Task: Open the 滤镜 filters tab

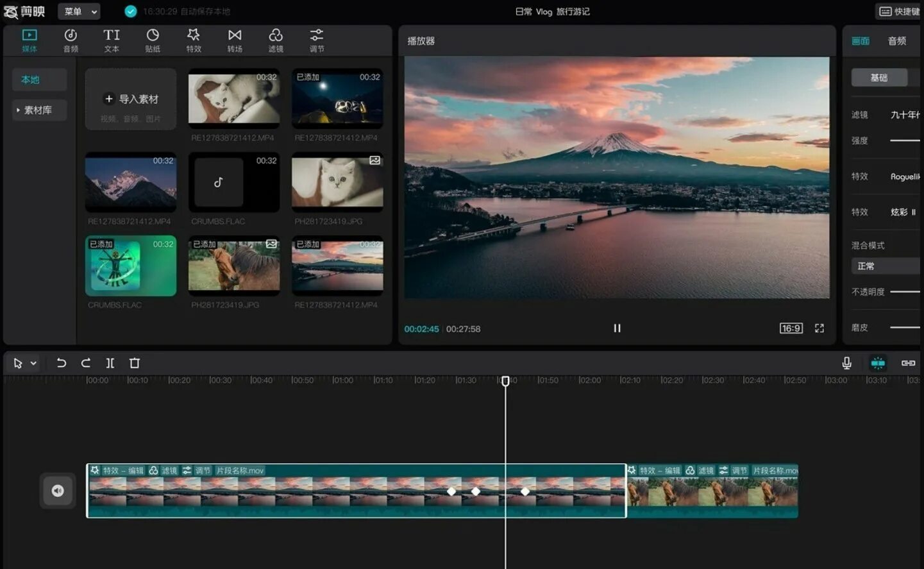Action: point(276,40)
